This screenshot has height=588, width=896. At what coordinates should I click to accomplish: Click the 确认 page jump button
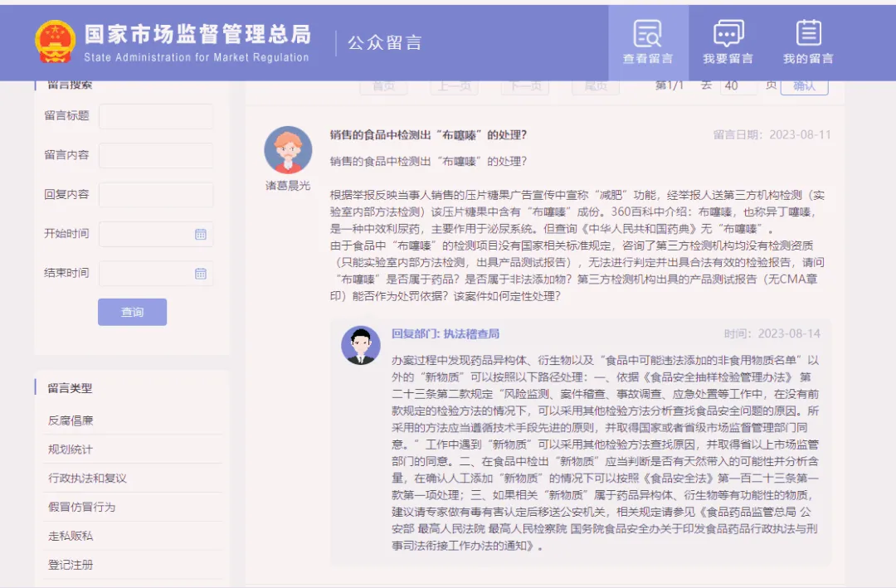coord(804,86)
